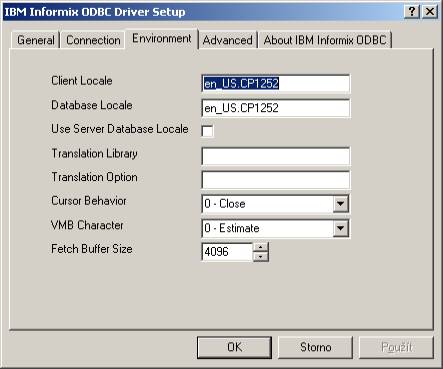Open the Connection tab
The height and width of the screenshot is (369, 443).
tap(93, 40)
